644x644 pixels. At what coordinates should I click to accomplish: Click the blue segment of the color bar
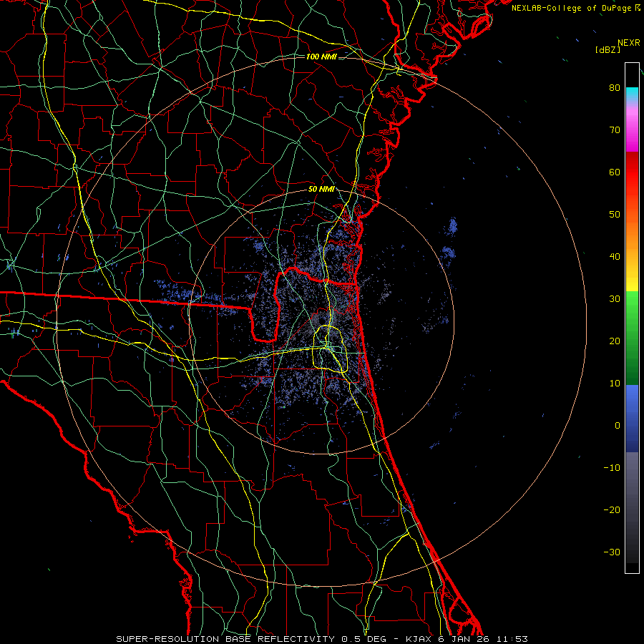pyautogui.click(x=632, y=419)
